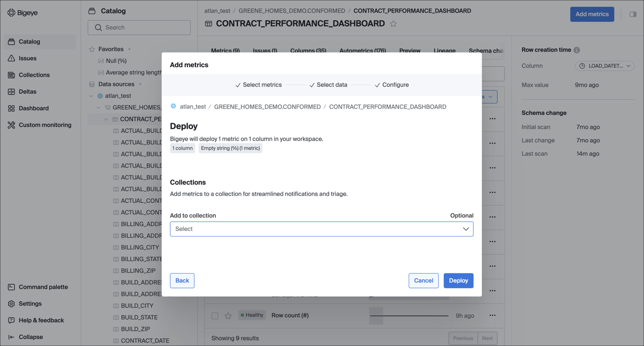Viewport: 644px width, 346px height.
Task: Switch to the Issues (1) tab
Action: coord(265,51)
